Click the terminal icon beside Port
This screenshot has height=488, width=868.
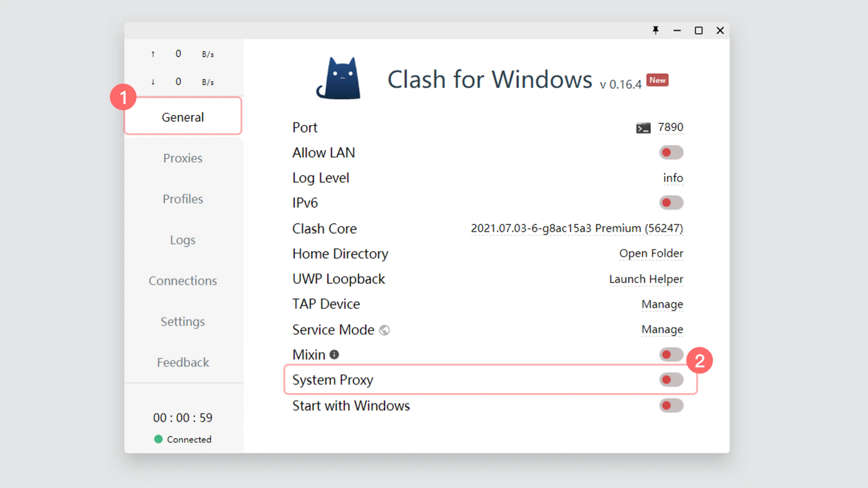(x=644, y=128)
